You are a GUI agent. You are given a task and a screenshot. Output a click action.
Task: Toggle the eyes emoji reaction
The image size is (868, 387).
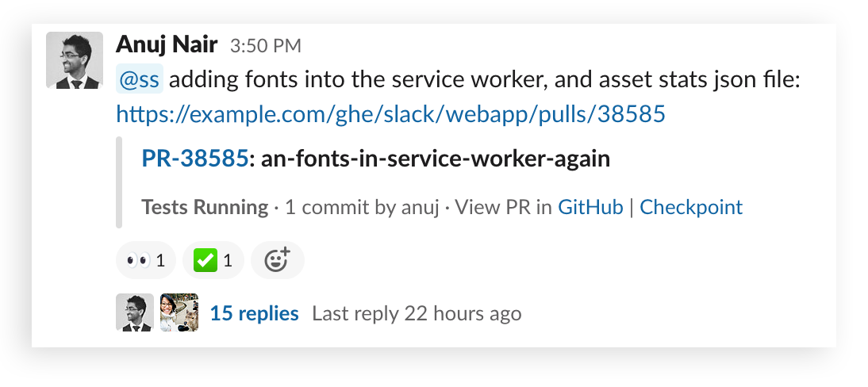click(145, 260)
